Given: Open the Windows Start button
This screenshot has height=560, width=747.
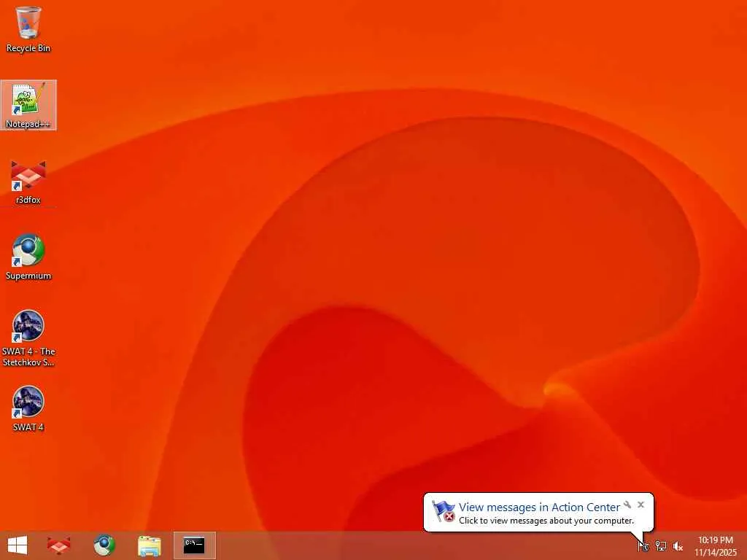Looking at the screenshot, I should tap(18, 545).
